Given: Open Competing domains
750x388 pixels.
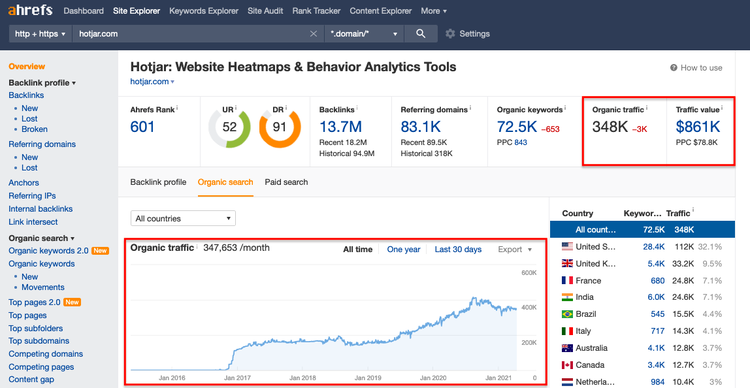Looking at the screenshot, I should click(46, 354).
